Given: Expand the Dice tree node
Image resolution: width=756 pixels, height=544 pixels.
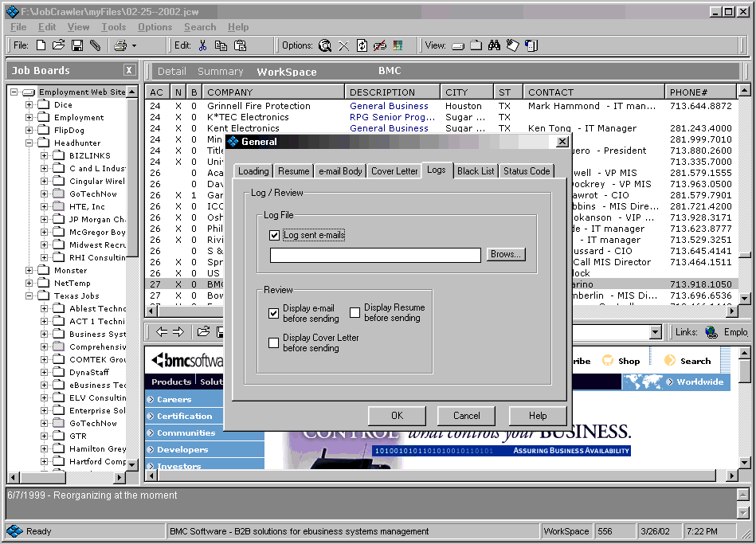Looking at the screenshot, I should click(29, 105).
